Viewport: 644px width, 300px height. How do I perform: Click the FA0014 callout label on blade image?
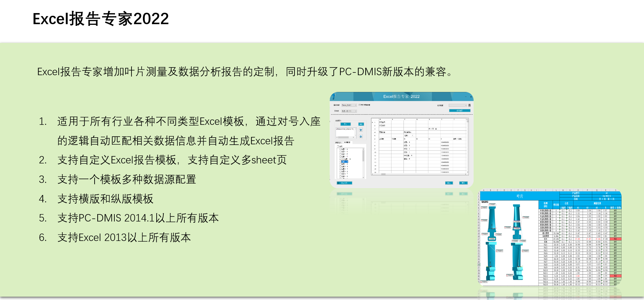pos(509,276)
